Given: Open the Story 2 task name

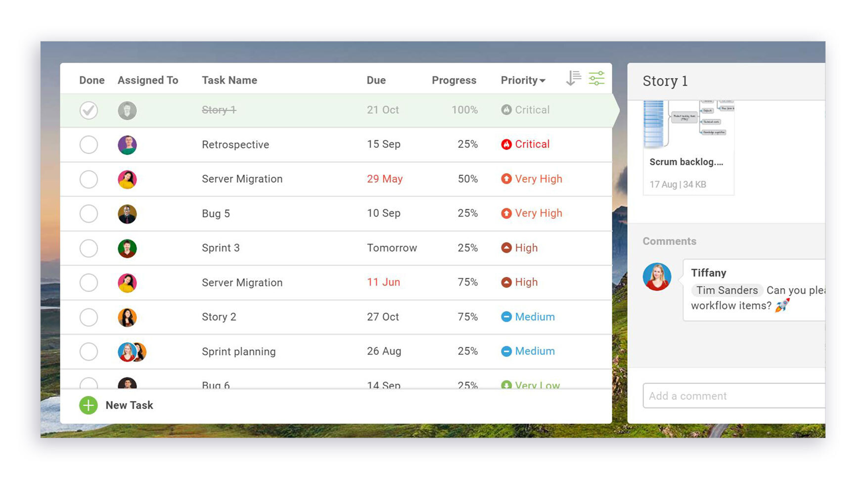Looking at the screenshot, I should coord(219,317).
